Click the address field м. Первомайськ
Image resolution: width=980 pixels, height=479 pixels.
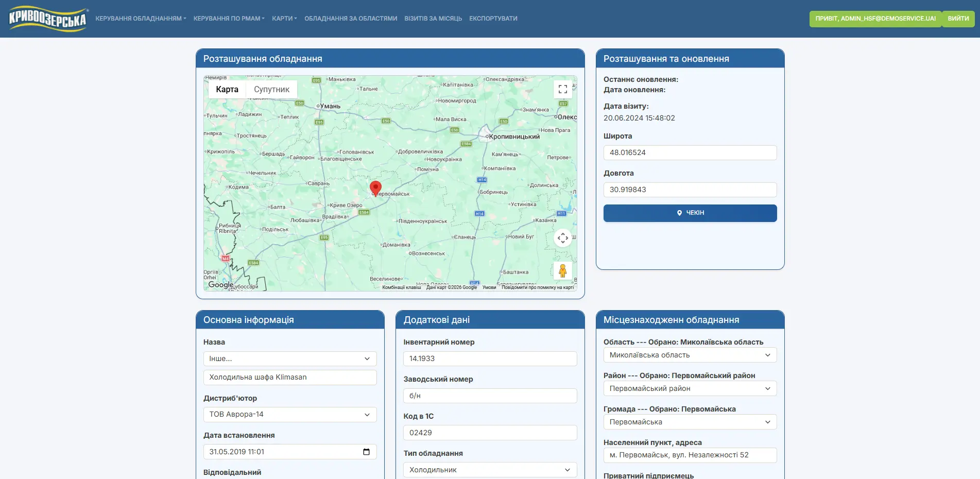tap(690, 455)
